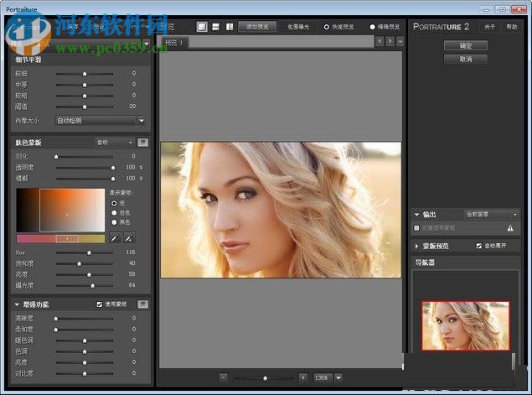The height and width of the screenshot is (395, 532).
Task: Click the hue range color strip
Action: (x=60, y=239)
